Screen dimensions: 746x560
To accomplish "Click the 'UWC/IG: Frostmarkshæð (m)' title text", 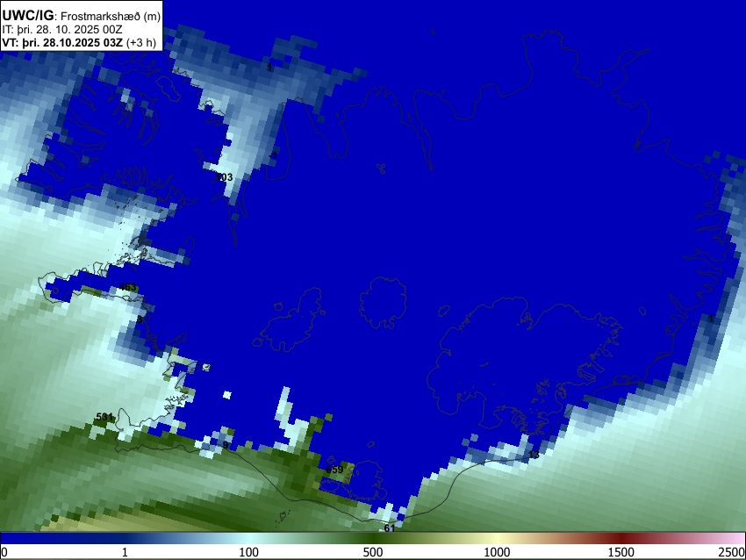I will click(82, 16).
